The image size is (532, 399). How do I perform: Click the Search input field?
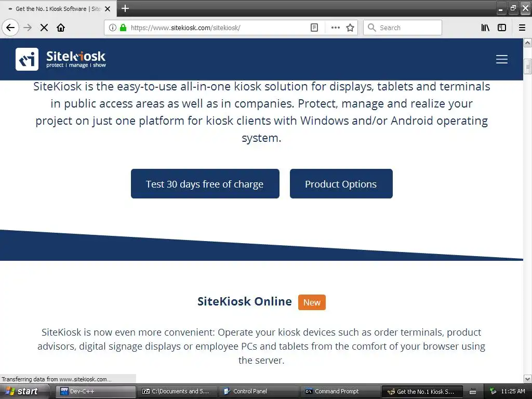coord(403,28)
